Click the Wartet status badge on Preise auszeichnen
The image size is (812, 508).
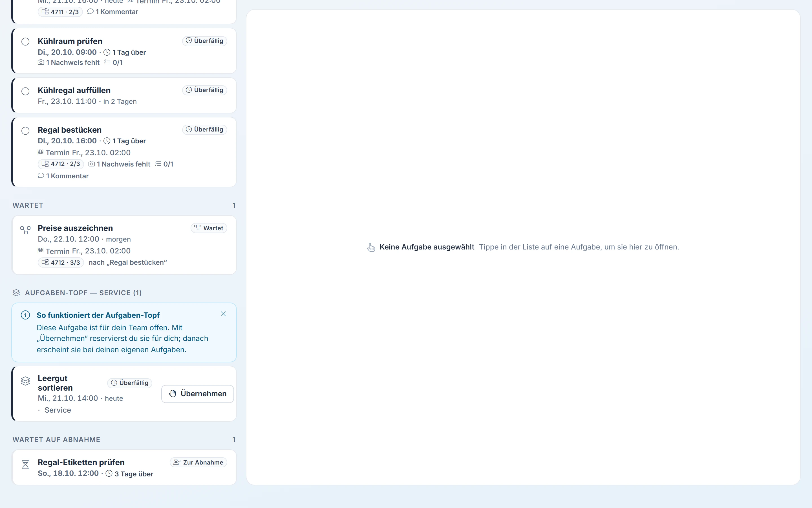tap(209, 228)
